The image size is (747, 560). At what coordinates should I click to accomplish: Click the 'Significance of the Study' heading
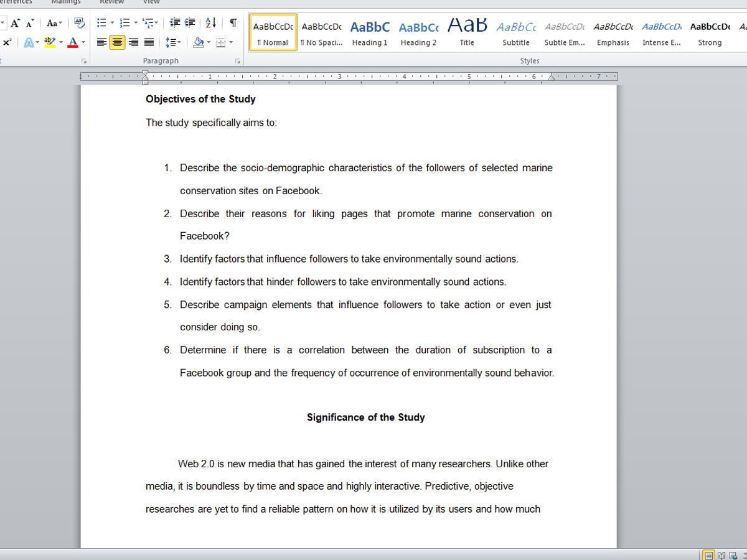[366, 418]
